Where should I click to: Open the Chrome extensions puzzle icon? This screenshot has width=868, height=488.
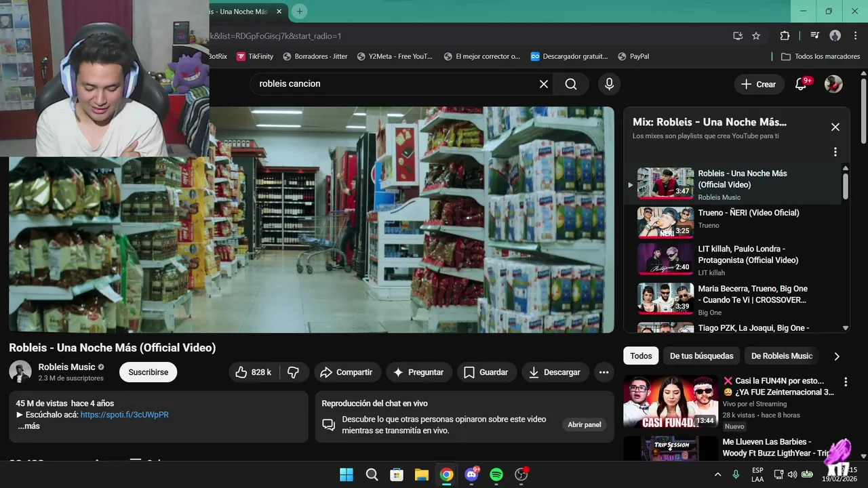[x=785, y=36]
